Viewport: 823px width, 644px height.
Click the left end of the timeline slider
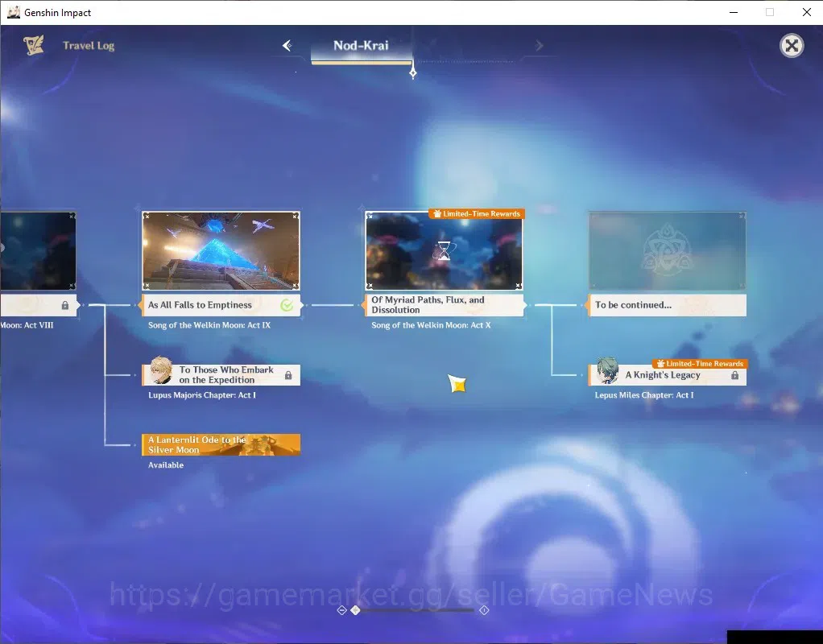(341, 610)
